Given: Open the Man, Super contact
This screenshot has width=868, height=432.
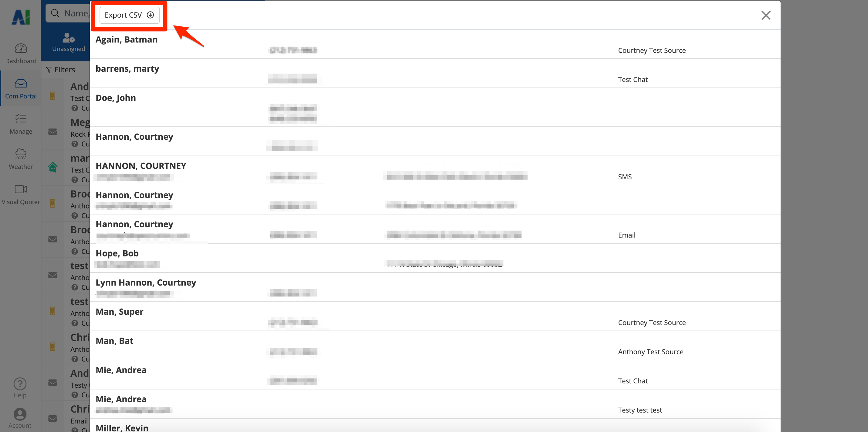Looking at the screenshot, I should [119, 312].
